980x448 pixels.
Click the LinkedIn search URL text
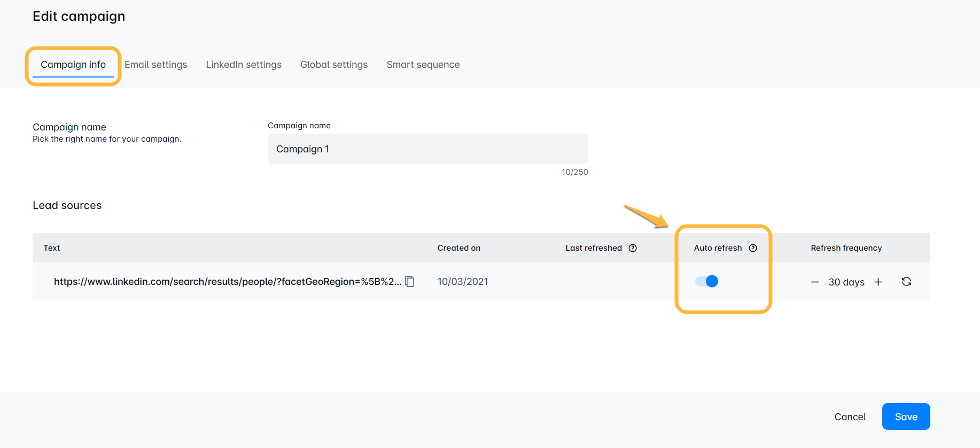pos(227,282)
